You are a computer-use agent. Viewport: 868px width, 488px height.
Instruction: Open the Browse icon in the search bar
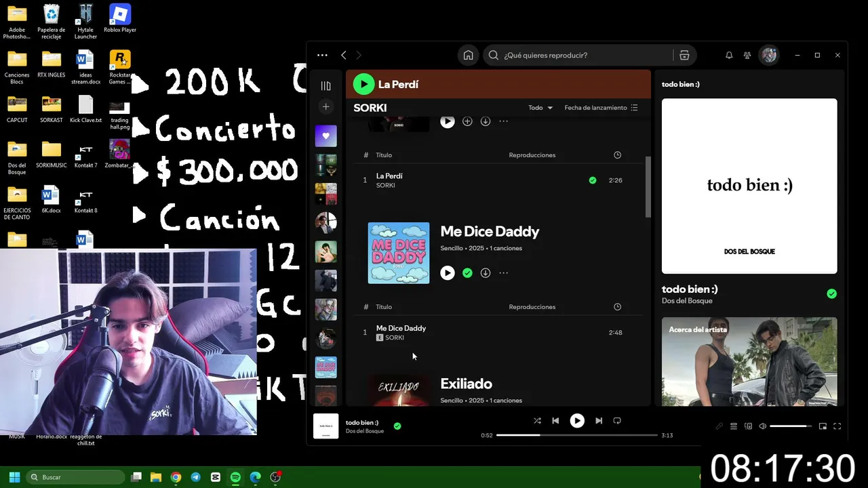click(x=684, y=56)
